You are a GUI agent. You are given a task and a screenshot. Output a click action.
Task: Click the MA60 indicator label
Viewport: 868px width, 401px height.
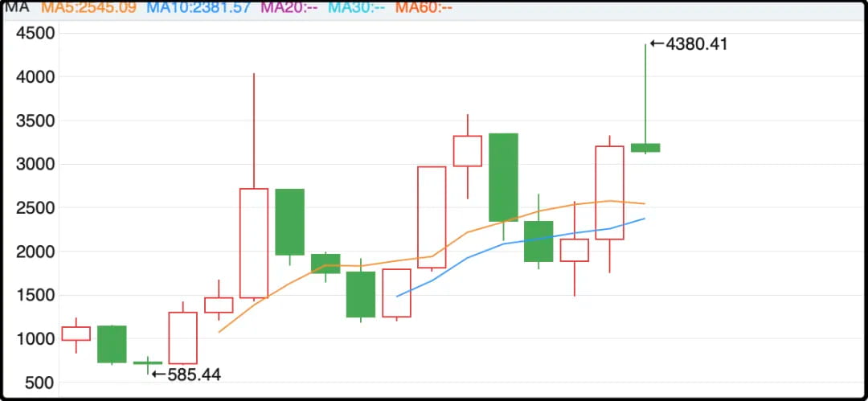pyautogui.click(x=424, y=8)
